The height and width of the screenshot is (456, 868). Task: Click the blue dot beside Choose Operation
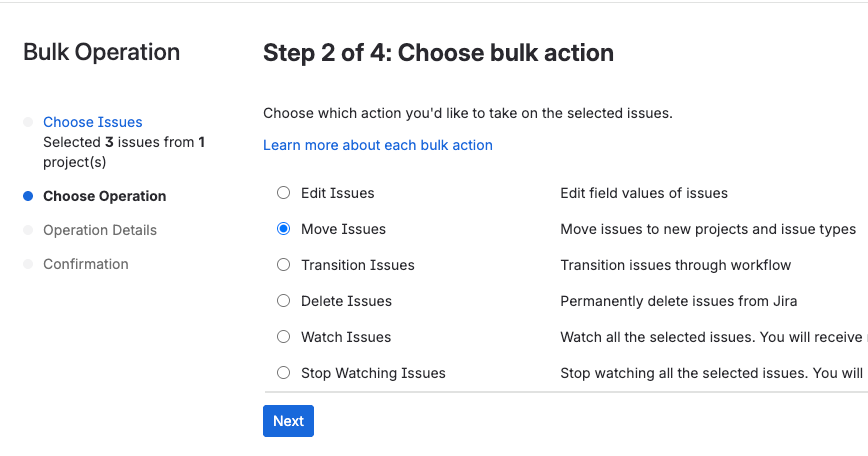[28, 196]
